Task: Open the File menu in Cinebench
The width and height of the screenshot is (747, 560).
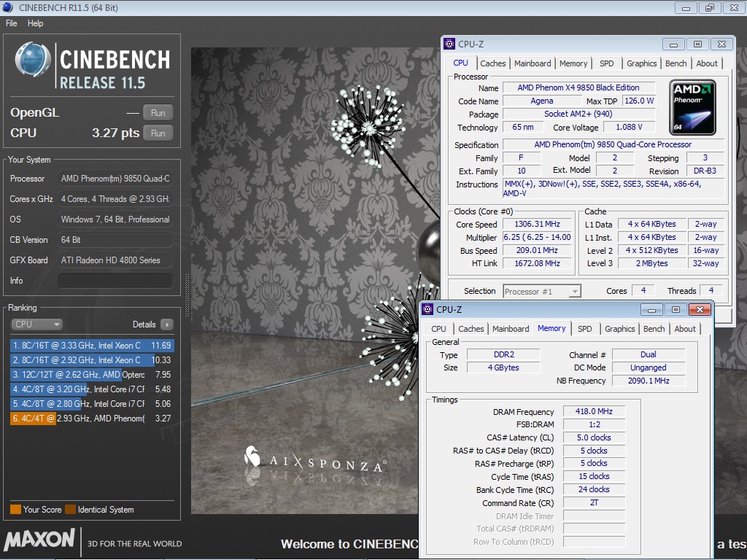Action: [12, 23]
